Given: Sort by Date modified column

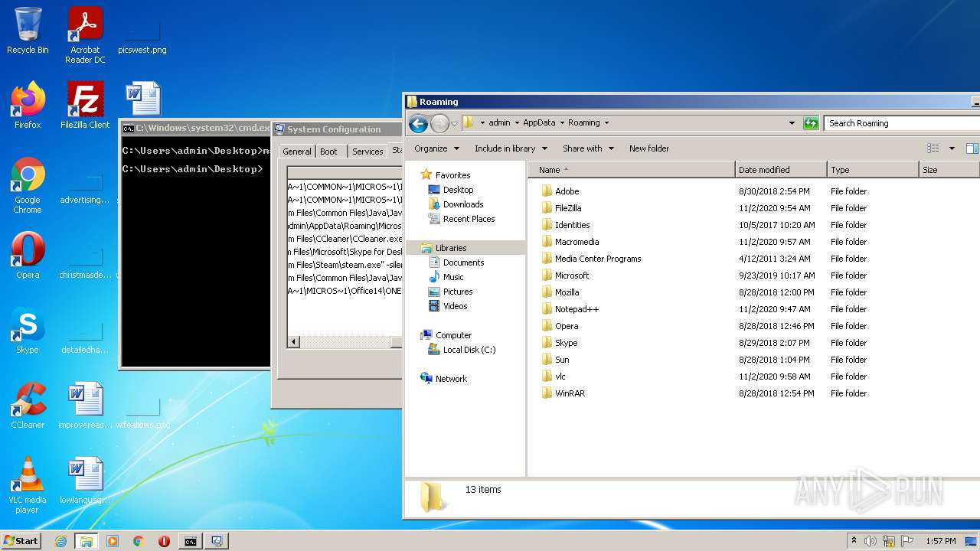Looking at the screenshot, I should point(781,170).
